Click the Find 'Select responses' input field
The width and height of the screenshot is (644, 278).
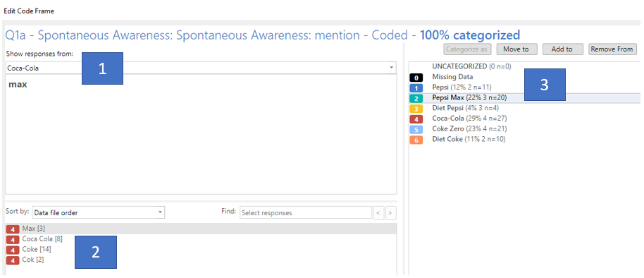click(x=306, y=212)
